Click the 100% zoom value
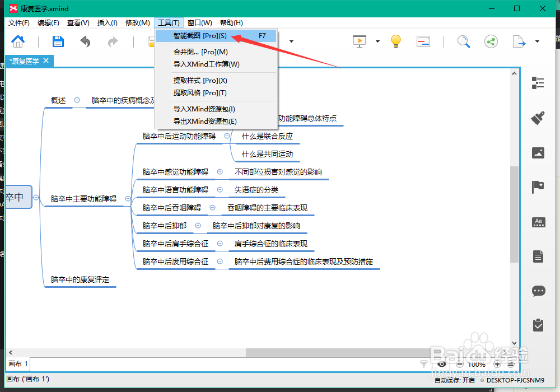The width and height of the screenshot is (560, 392). click(x=477, y=364)
